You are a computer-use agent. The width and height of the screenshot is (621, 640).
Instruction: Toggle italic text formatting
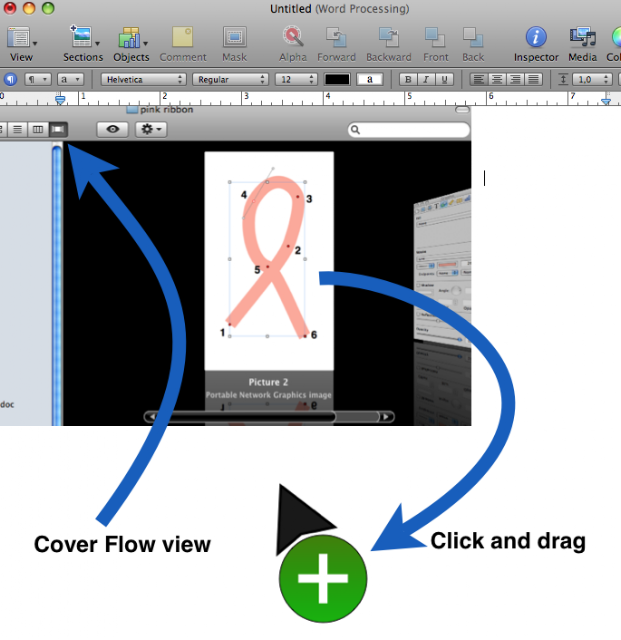click(x=426, y=79)
